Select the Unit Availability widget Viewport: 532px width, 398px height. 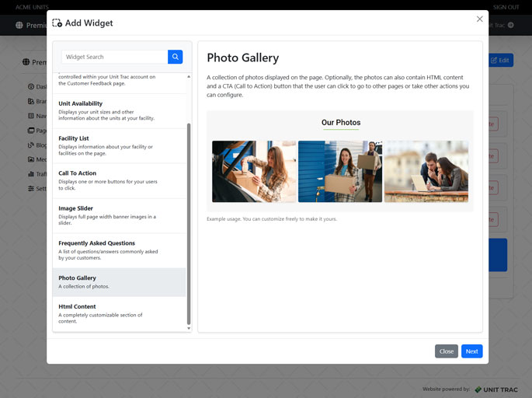[x=119, y=110]
